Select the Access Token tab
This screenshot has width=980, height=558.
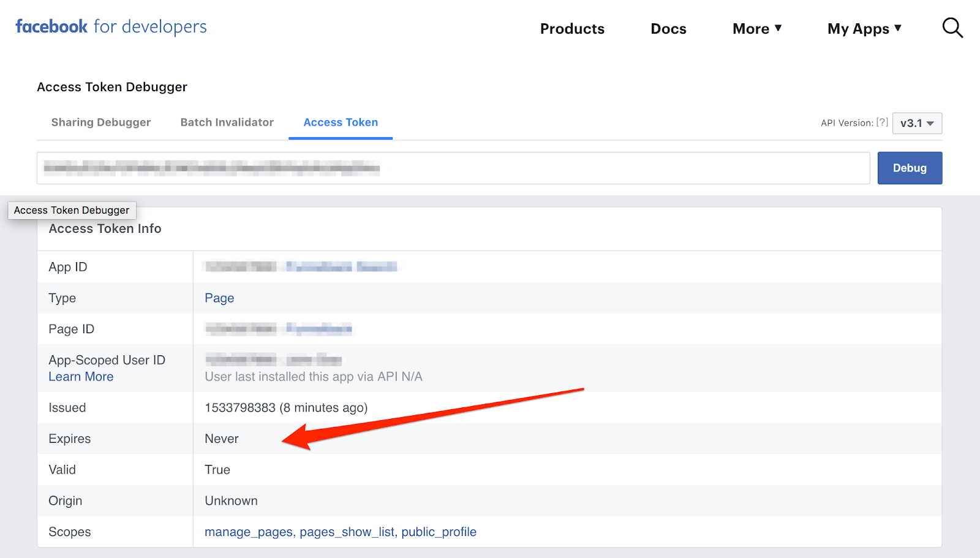click(x=341, y=123)
